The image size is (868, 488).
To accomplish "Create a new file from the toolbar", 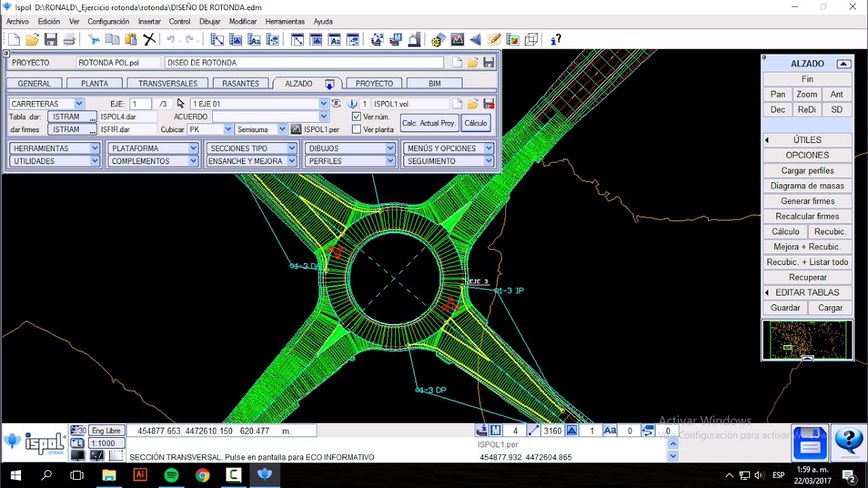I will pos(14,40).
